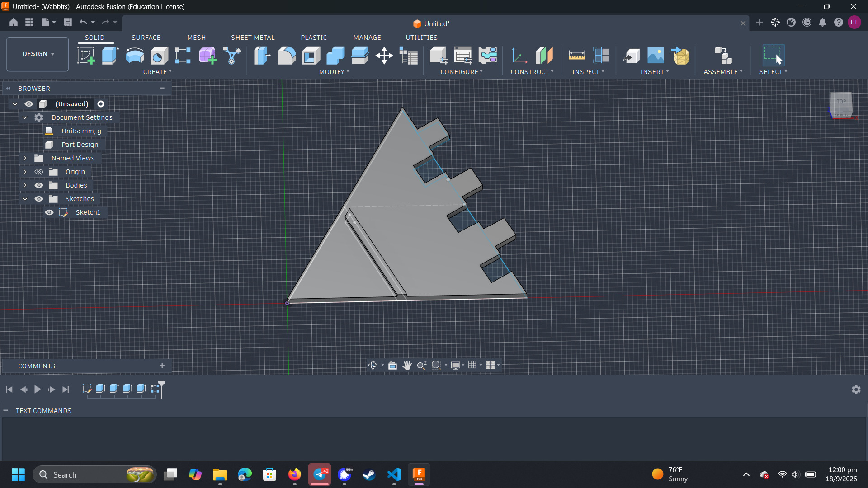868x488 pixels.
Task: Select the Shell tool
Action: (x=311, y=56)
